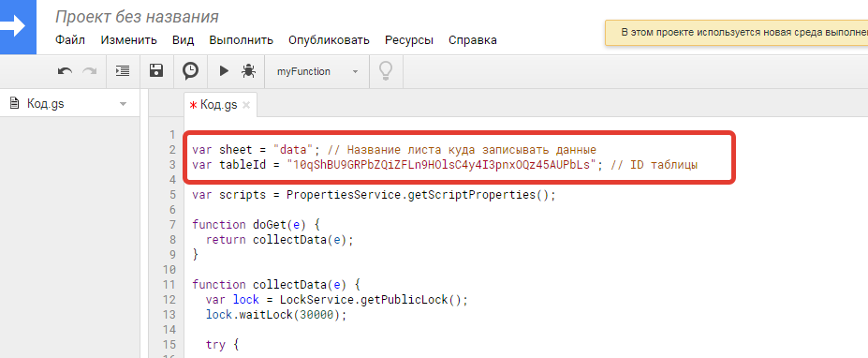Open the Опубликовать menu
This screenshot has width=868, height=358.
[329, 40]
